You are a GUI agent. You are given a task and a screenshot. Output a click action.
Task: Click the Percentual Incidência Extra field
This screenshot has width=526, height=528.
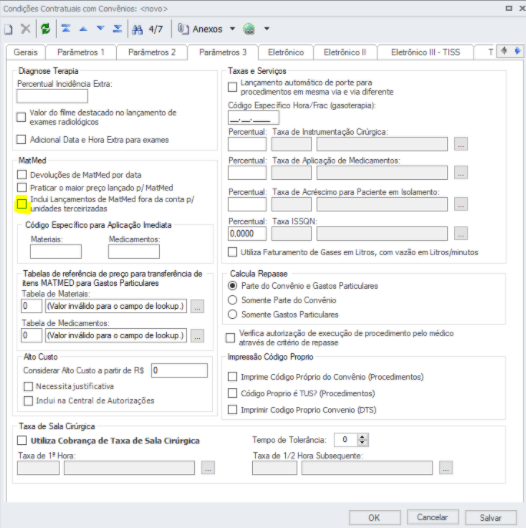[x=52, y=96]
